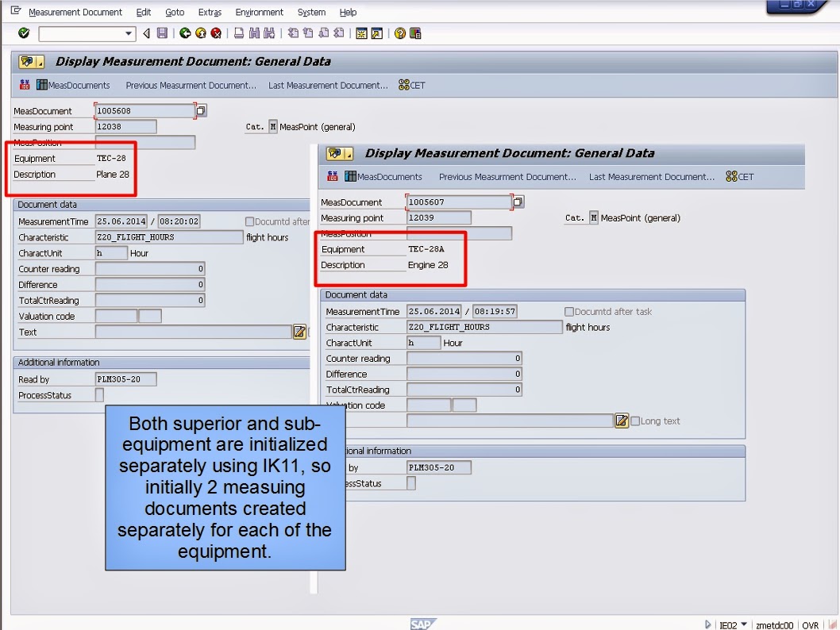
Task: Open IE02 status bar dropdown
Action: point(744,624)
